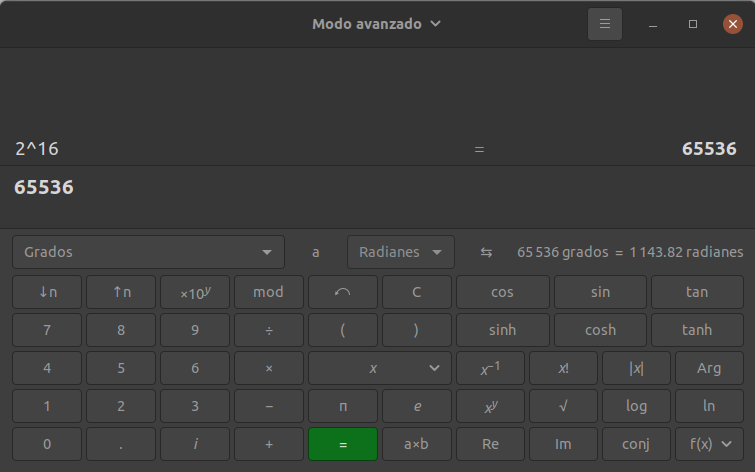
Task: Click the x to the power y button
Action: [x=490, y=406]
